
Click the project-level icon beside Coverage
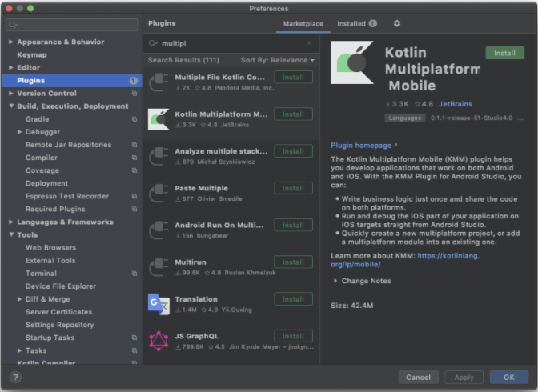[134, 170]
